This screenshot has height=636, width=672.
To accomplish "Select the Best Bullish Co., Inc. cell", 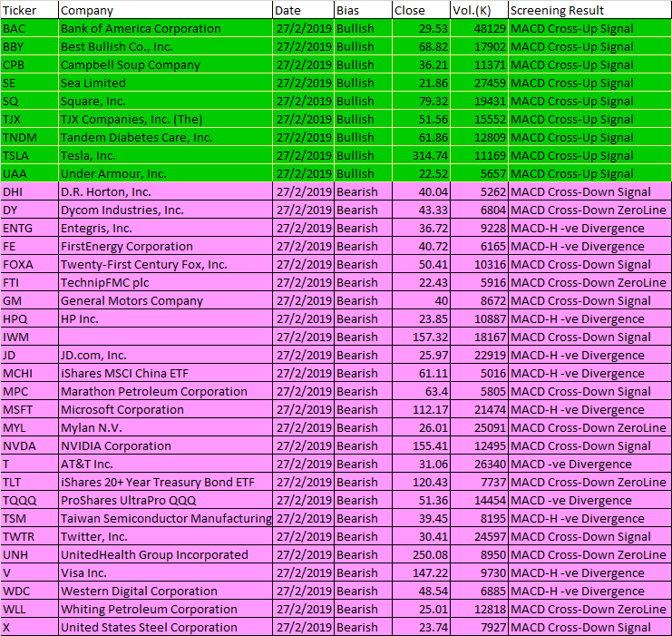I will [x=165, y=46].
